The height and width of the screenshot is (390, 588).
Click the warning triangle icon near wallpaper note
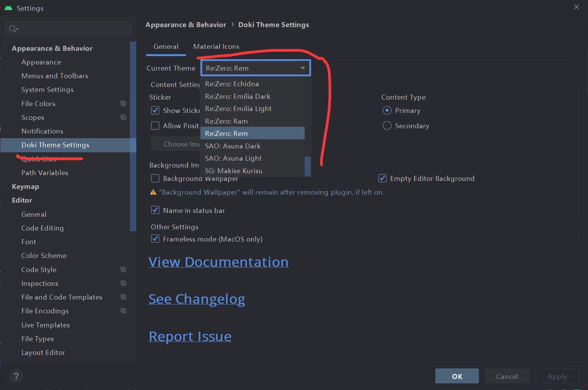point(153,192)
